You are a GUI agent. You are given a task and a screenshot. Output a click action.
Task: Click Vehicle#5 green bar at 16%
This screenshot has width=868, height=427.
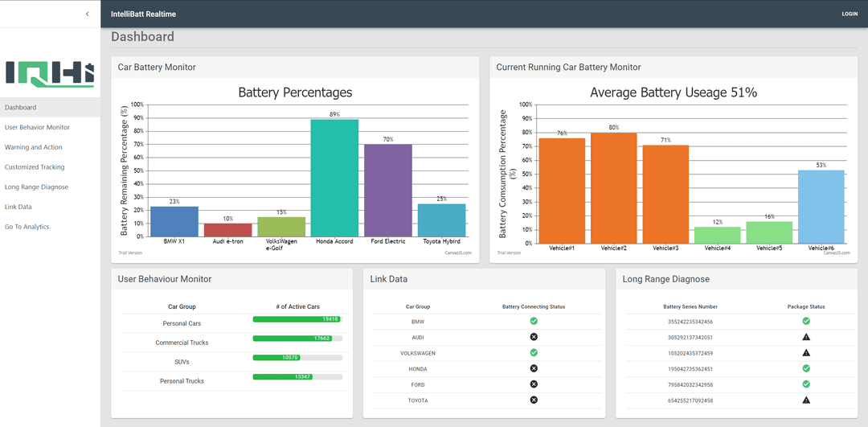[x=769, y=232]
